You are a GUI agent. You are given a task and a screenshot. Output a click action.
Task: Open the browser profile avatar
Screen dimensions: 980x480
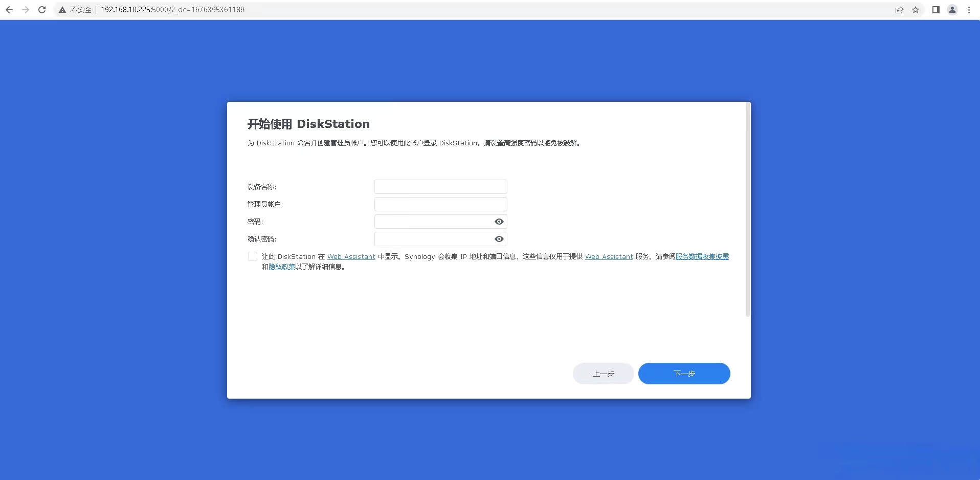[952, 10]
